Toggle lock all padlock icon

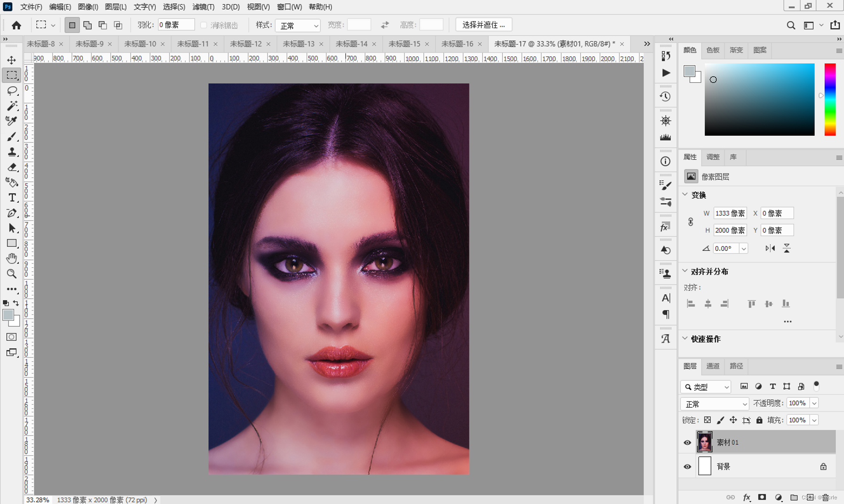759,420
